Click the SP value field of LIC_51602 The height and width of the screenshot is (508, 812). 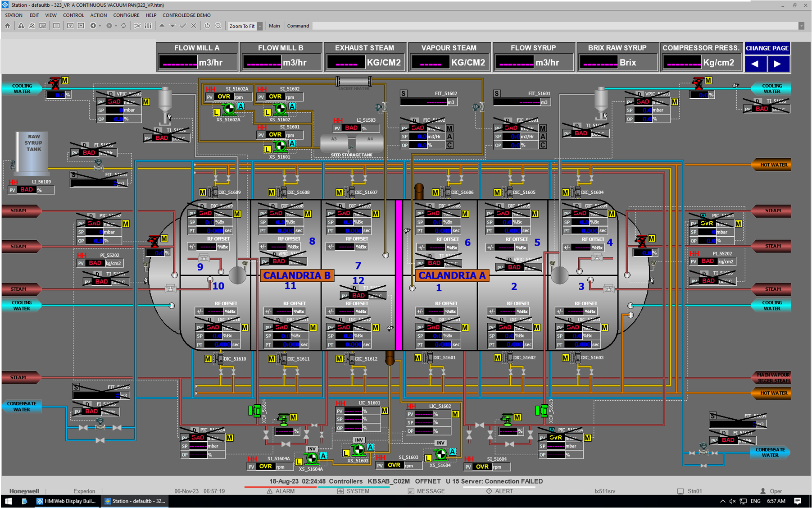pos(423,422)
